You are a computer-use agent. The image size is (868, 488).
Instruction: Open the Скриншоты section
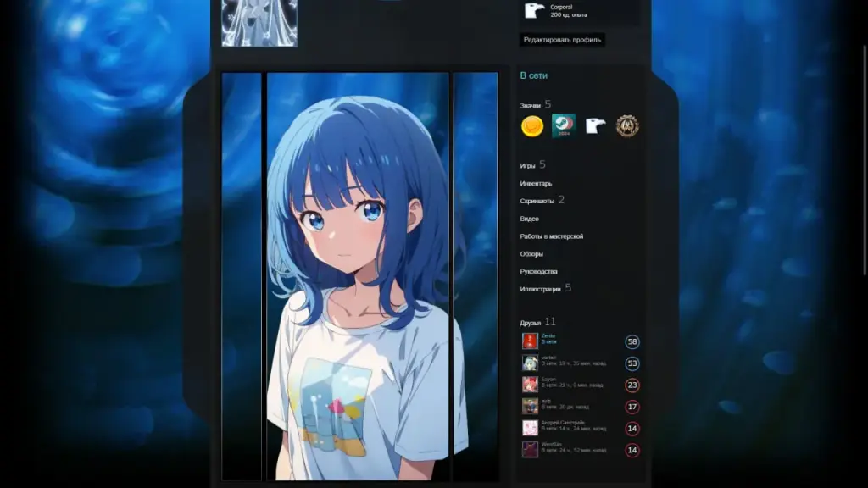click(x=536, y=200)
